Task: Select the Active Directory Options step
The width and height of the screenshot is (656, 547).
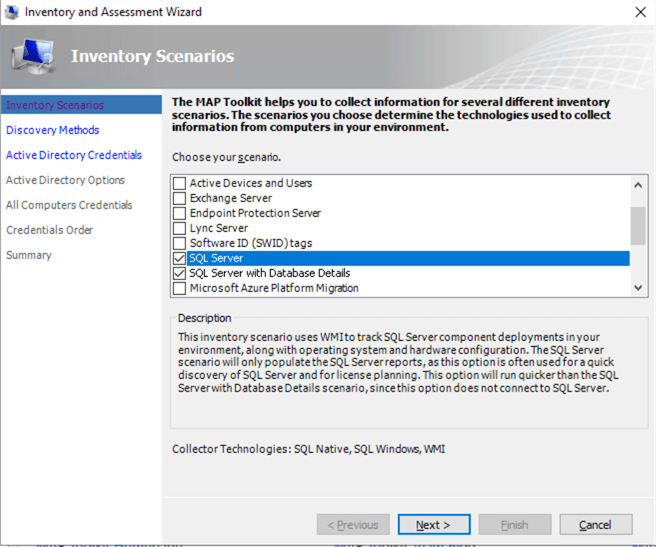Action: click(x=65, y=180)
